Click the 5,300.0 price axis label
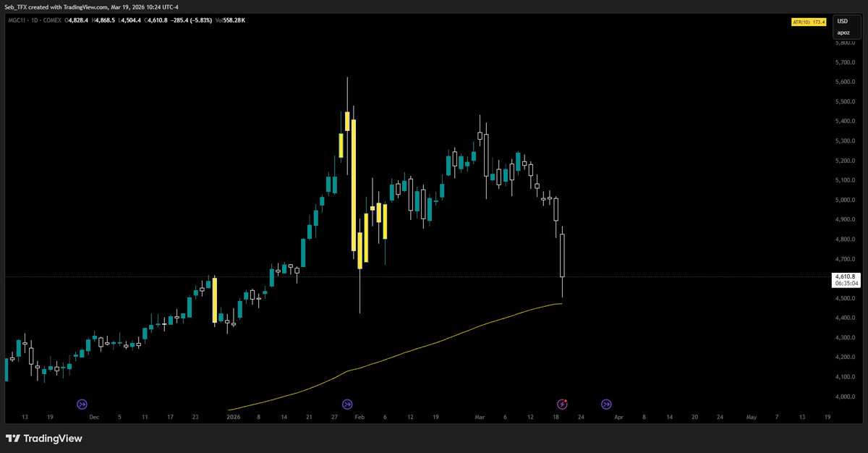 [x=846, y=141]
